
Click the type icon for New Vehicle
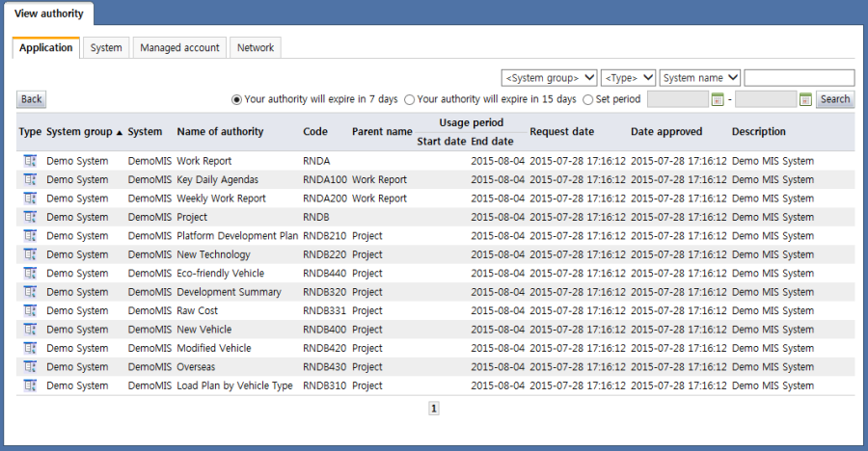30,330
